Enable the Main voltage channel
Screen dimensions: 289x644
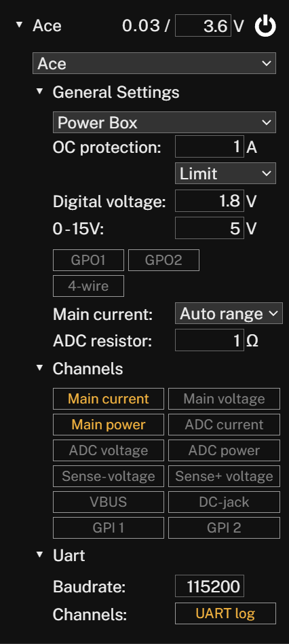225,399
